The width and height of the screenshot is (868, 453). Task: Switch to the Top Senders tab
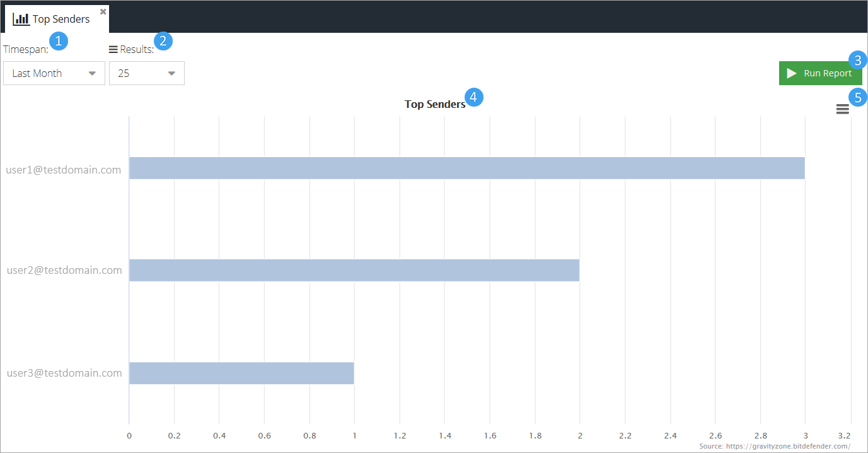(x=61, y=19)
